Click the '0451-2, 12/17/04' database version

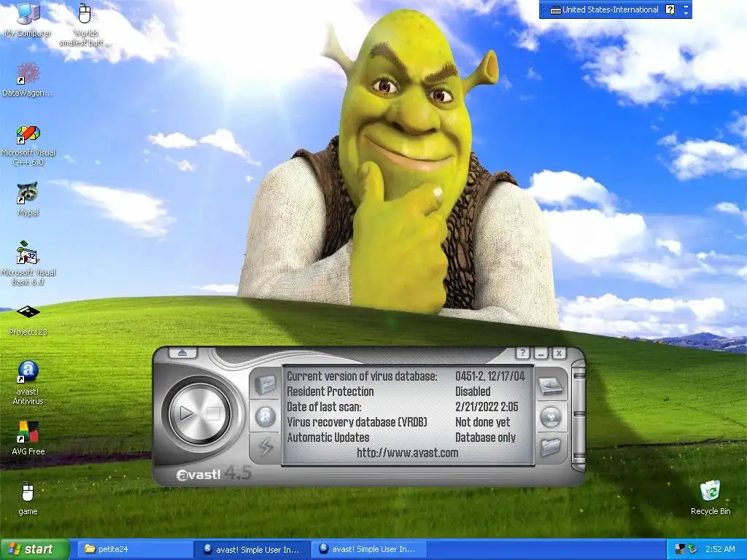point(490,376)
